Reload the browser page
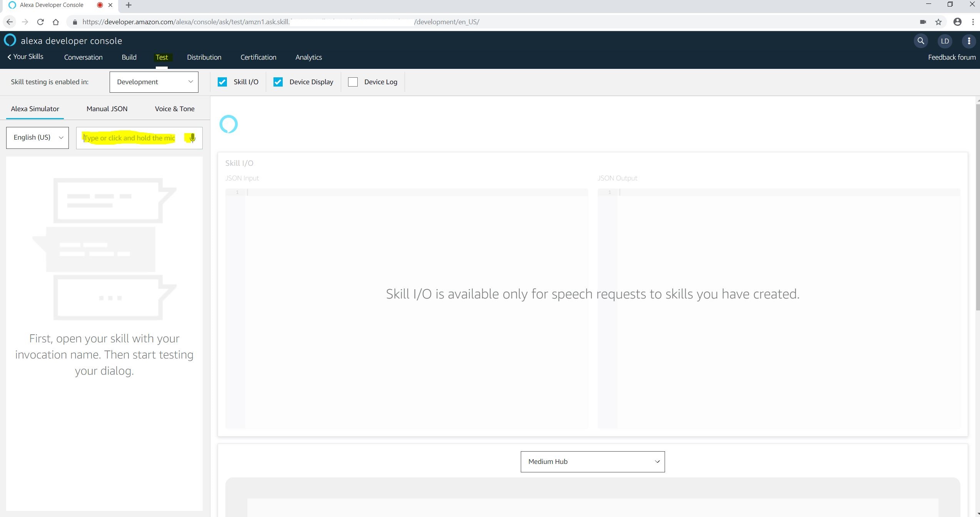The height and width of the screenshot is (517, 980). pyautogui.click(x=40, y=22)
